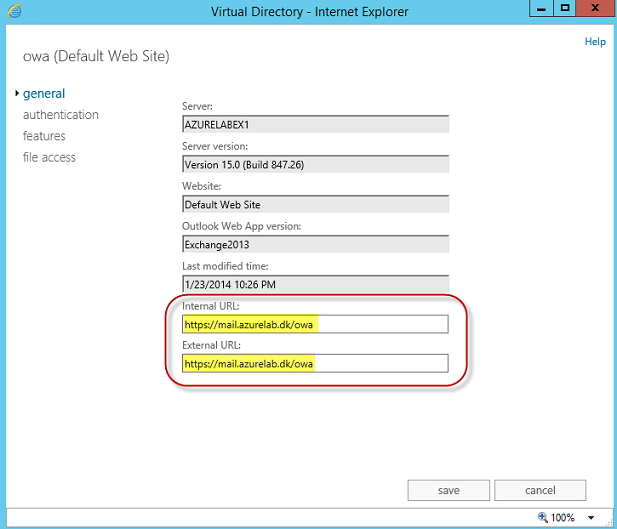Image resolution: width=617 pixels, height=529 pixels.
Task: Open the features tab
Action: tap(44, 136)
